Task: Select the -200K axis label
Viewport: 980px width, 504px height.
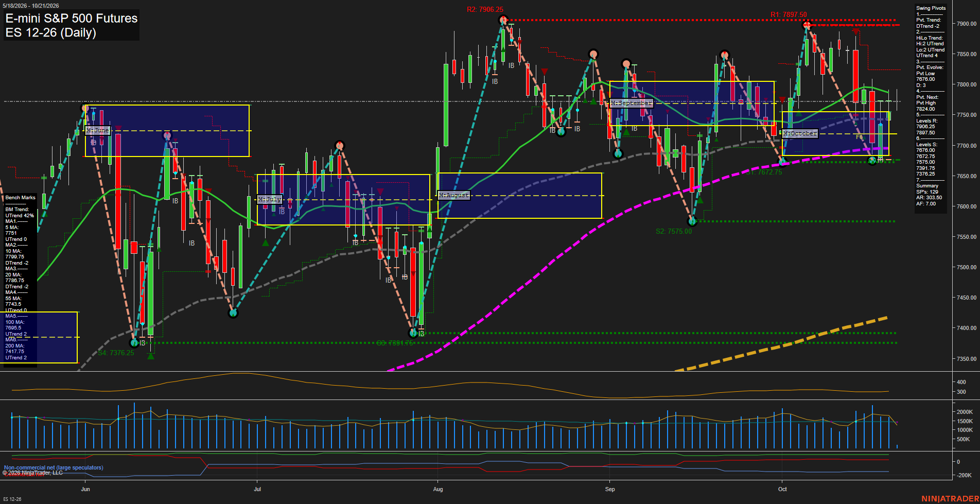Action: pos(965,475)
